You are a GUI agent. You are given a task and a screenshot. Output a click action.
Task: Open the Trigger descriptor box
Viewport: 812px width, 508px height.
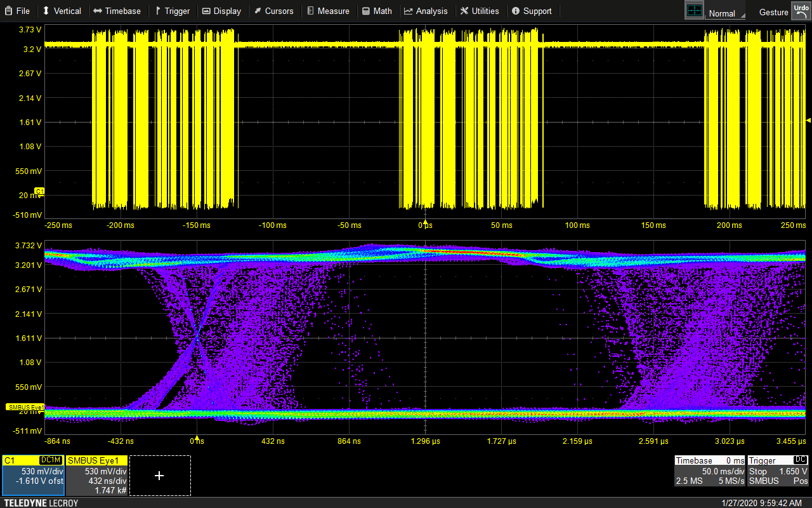click(x=778, y=471)
